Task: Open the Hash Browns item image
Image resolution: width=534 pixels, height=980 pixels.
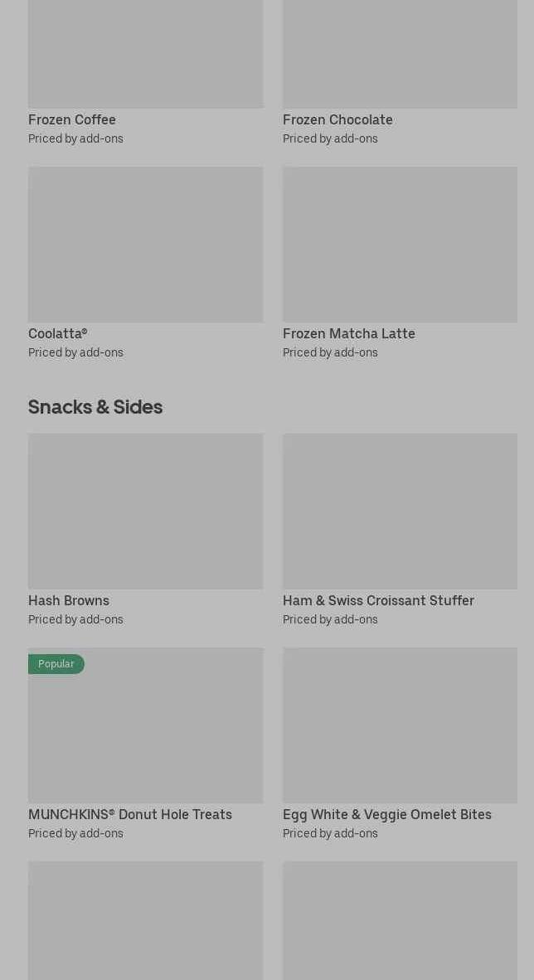Action: pos(145,511)
